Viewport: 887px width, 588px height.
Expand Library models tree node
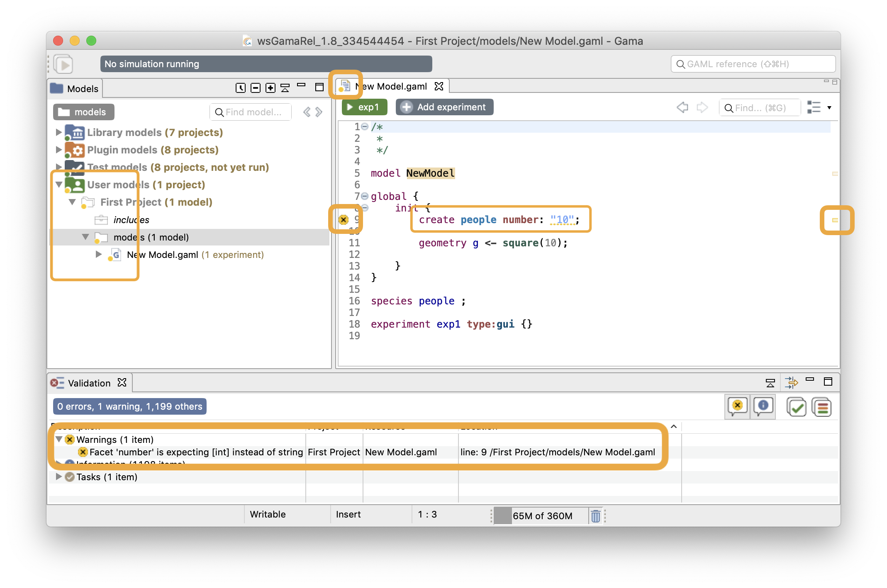(58, 132)
